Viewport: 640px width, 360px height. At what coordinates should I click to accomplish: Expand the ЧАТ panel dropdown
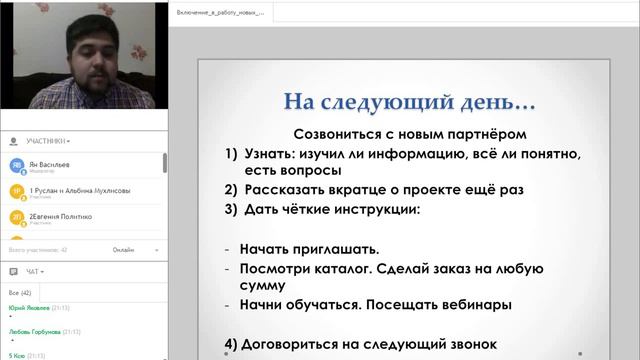click(x=42, y=272)
